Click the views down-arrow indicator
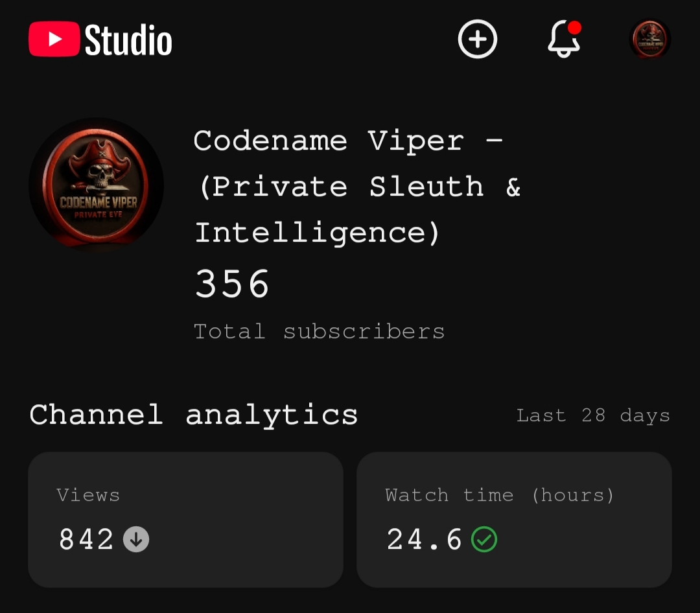Viewport: 700px width, 613px height. [x=136, y=539]
